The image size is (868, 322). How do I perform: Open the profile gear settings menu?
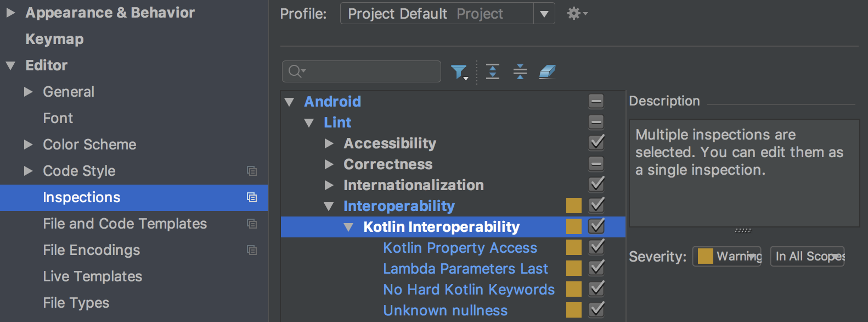[576, 14]
